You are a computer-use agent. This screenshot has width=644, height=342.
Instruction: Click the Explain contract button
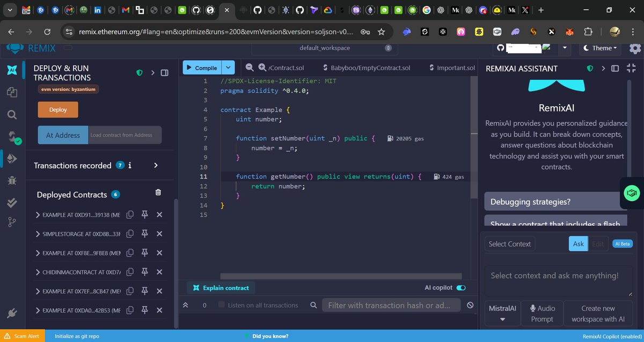(221, 287)
